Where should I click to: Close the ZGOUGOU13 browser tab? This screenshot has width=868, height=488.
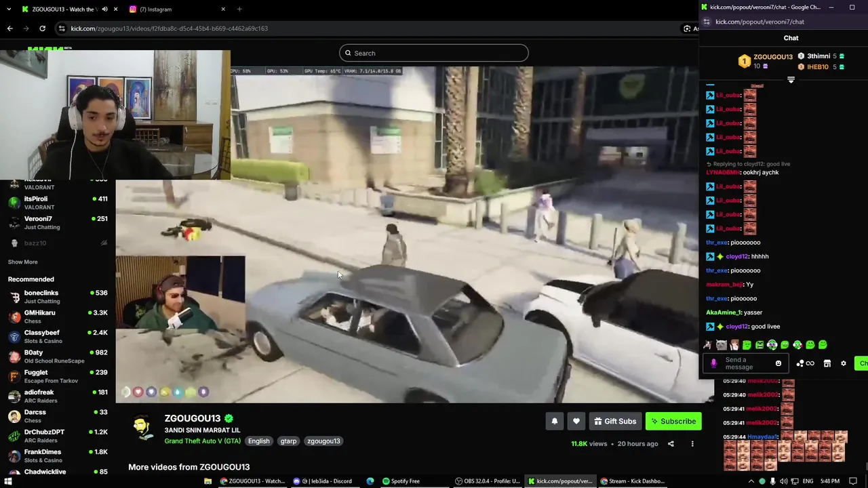[x=116, y=9]
